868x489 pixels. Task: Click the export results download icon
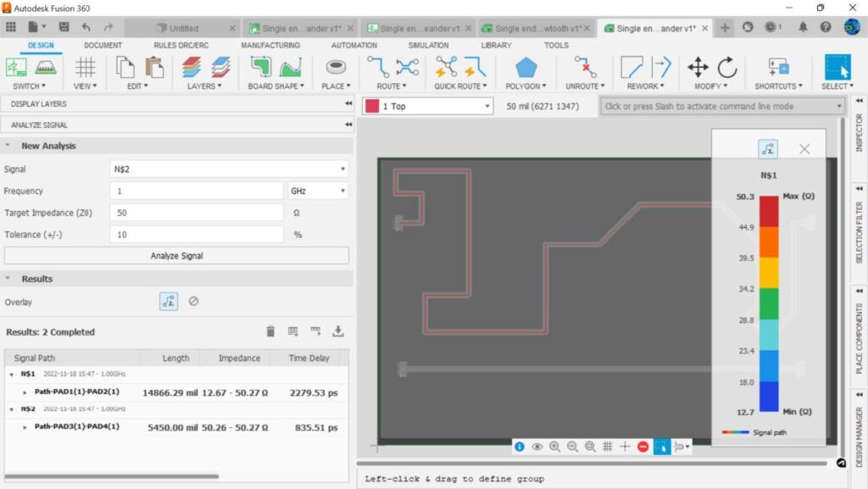coord(337,331)
